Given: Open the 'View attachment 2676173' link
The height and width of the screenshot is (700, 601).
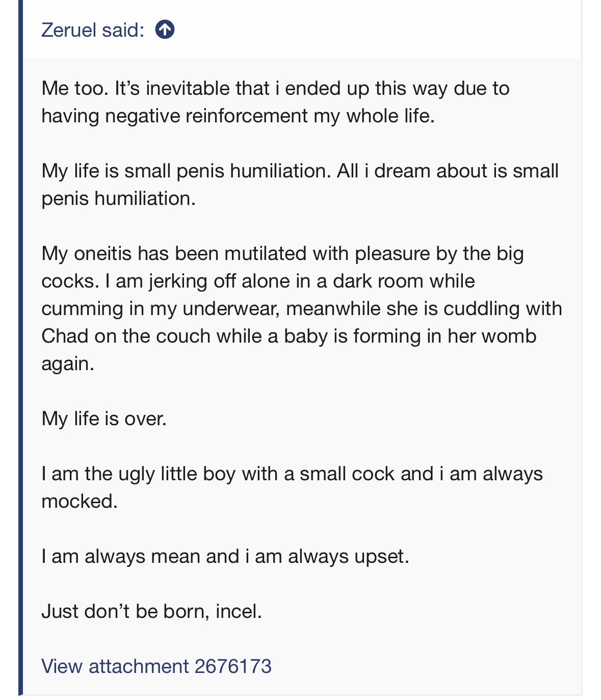Looking at the screenshot, I should click(156, 666).
